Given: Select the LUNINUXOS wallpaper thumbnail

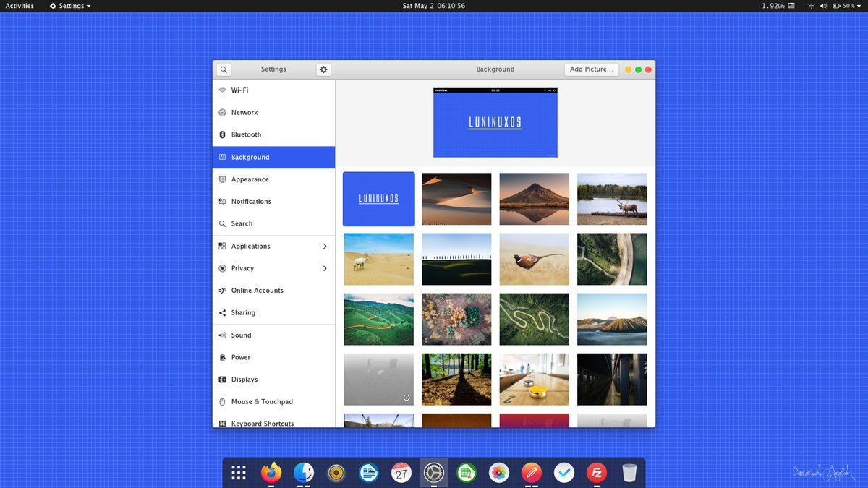Looking at the screenshot, I should click(378, 198).
